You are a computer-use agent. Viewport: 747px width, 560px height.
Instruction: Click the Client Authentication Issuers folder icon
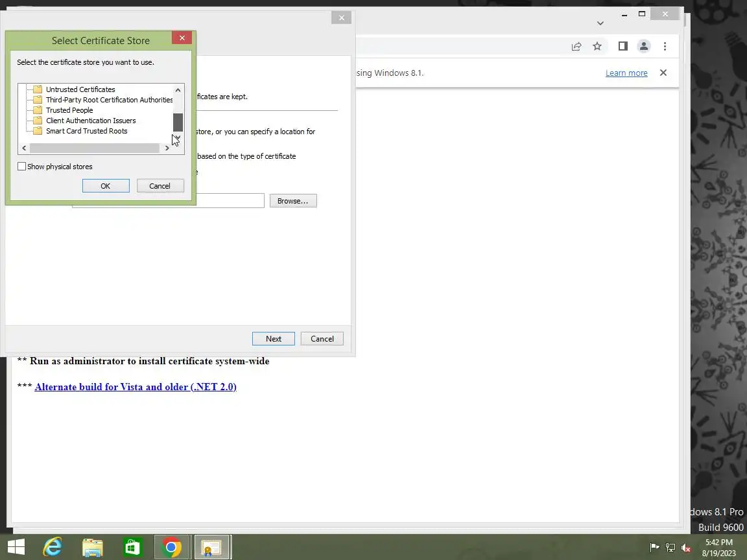coord(38,121)
